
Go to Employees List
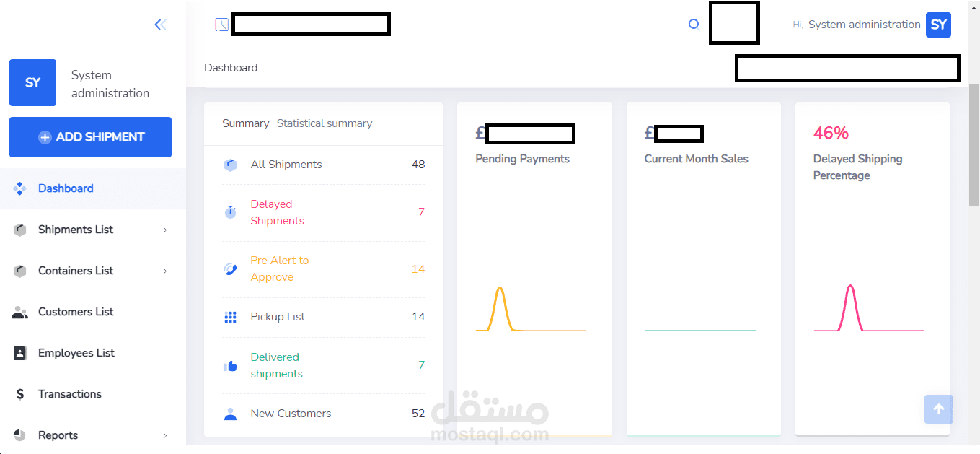pos(93,353)
